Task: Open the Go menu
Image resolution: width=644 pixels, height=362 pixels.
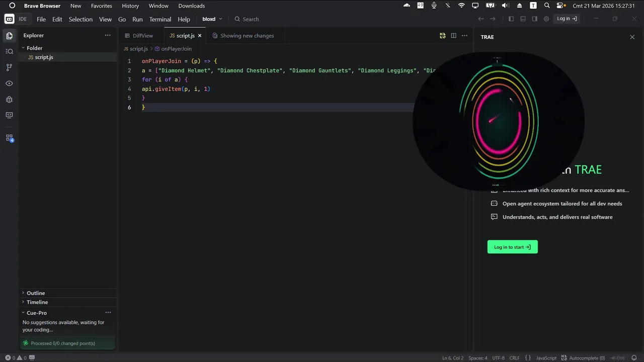Action: click(x=122, y=19)
